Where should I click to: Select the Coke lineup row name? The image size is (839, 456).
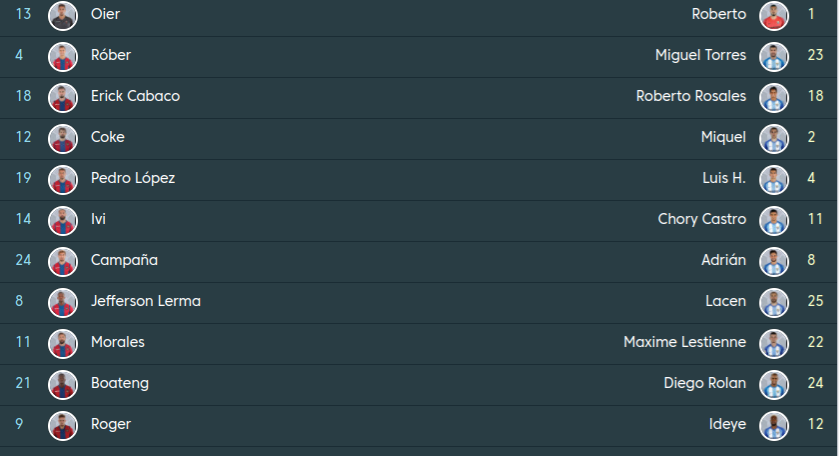[108, 138]
